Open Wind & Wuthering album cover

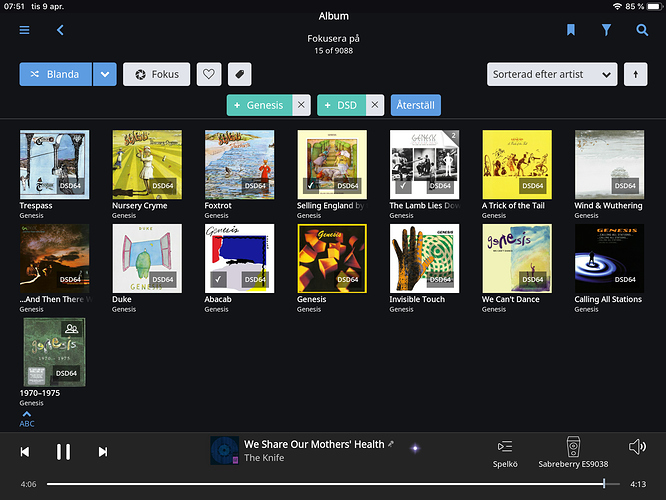point(610,164)
